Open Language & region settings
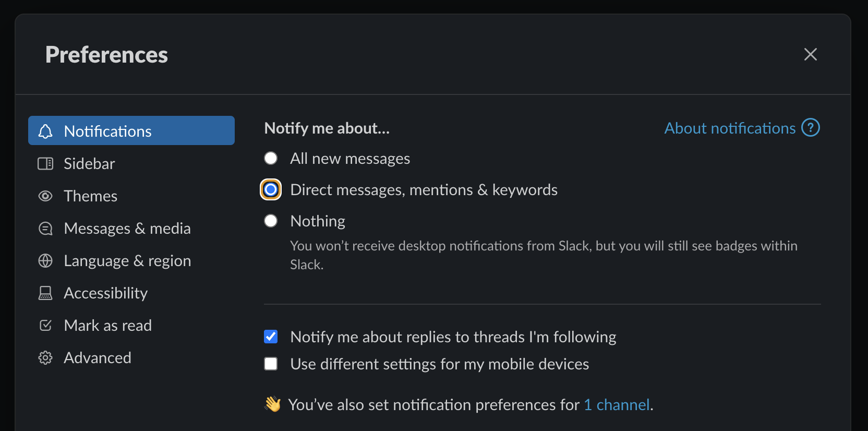Viewport: 868px width, 431px height. [131, 261]
